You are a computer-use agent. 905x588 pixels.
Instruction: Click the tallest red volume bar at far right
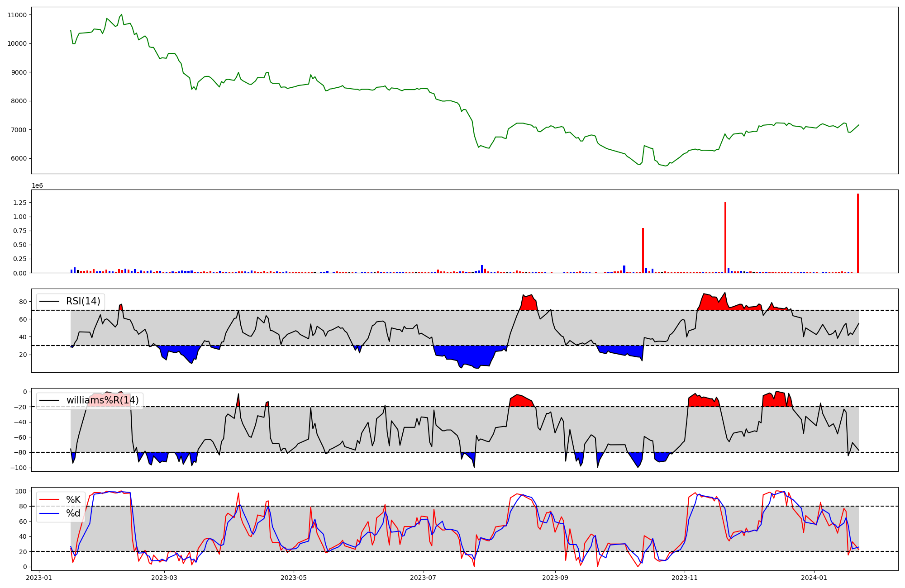point(857,233)
